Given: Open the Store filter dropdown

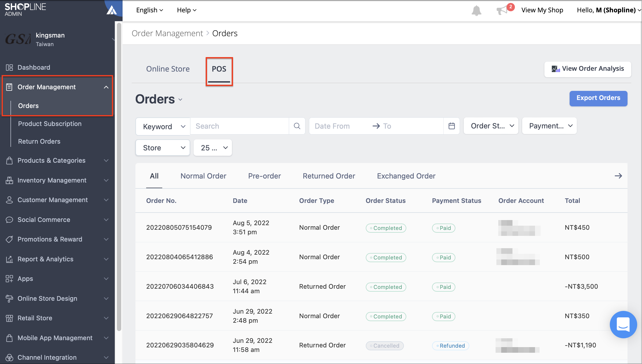Looking at the screenshot, I should click(163, 148).
